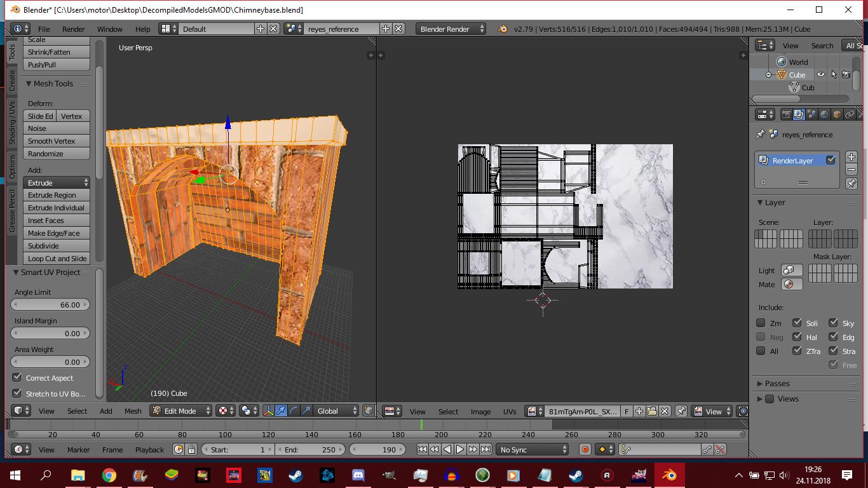Image resolution: width=868 pixels, height=488 pixels.
Task: Select the Object properties cube icon
Action: (x=837, y=114)
